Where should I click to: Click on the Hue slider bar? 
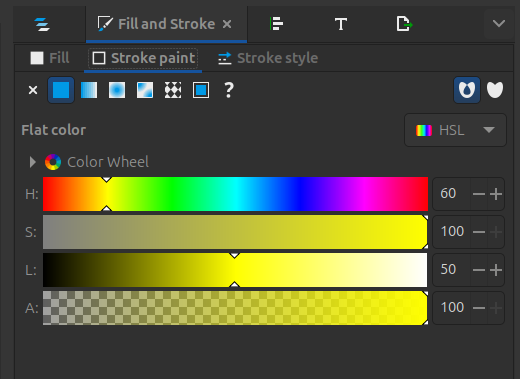point(235,194)
